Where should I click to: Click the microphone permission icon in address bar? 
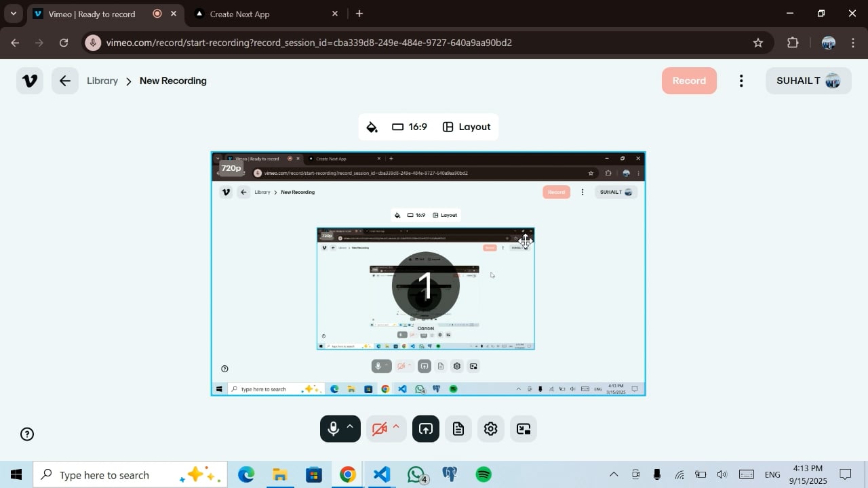[x=94, y=43]
